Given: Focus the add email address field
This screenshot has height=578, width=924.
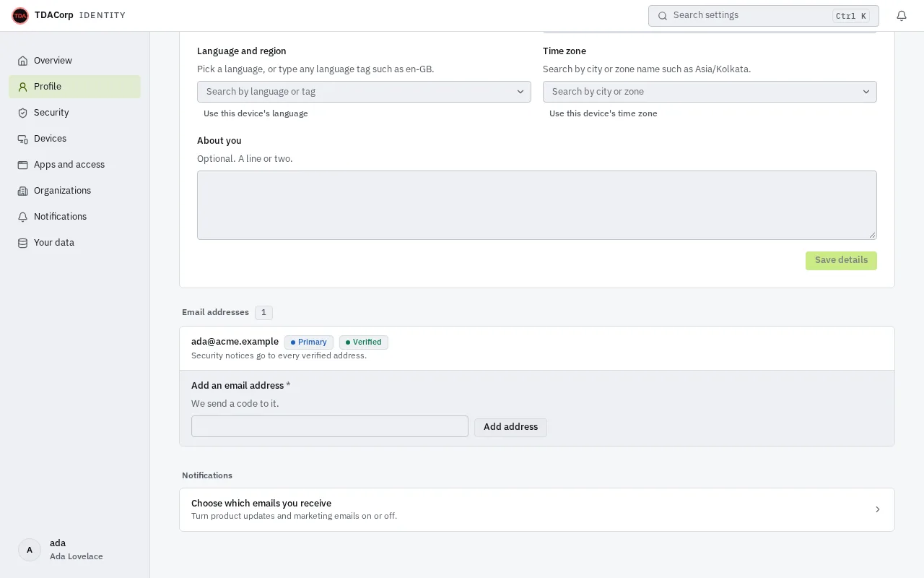Looking at the screenshot, I should pyautogui.click(x=330, y=426).
